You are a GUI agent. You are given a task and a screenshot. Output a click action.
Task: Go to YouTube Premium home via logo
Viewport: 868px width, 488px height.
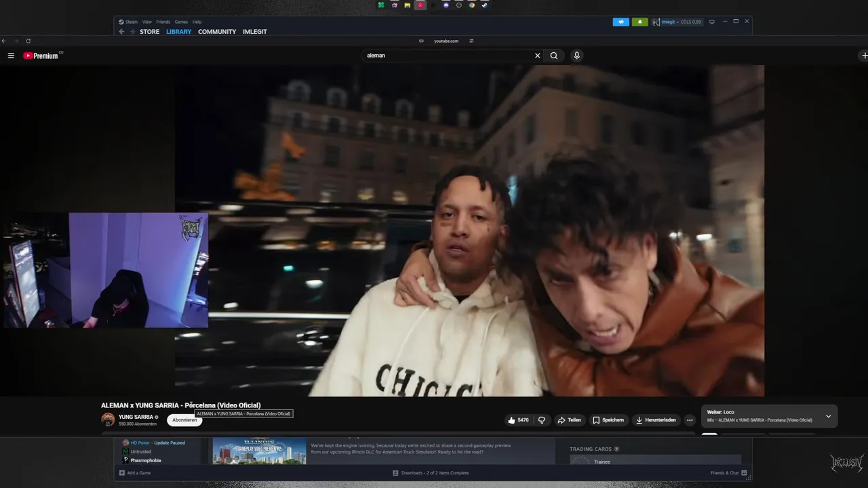click(x=42, y=56)
